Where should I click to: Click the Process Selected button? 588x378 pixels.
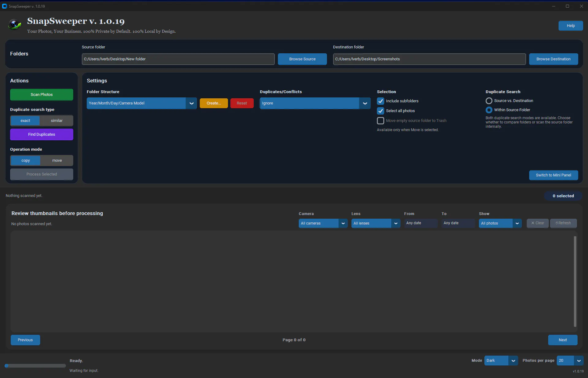(x=42, y=174)
